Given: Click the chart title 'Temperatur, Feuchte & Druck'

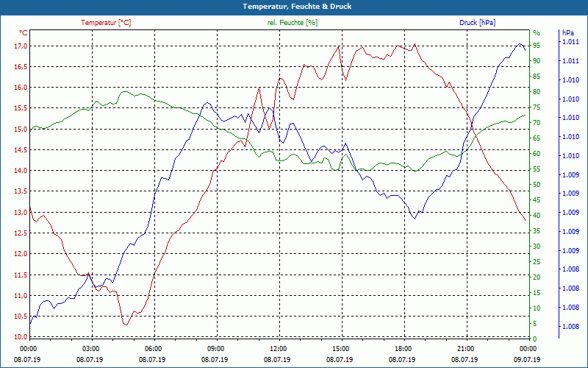Looking at the screenshot, I should (297, 7).
